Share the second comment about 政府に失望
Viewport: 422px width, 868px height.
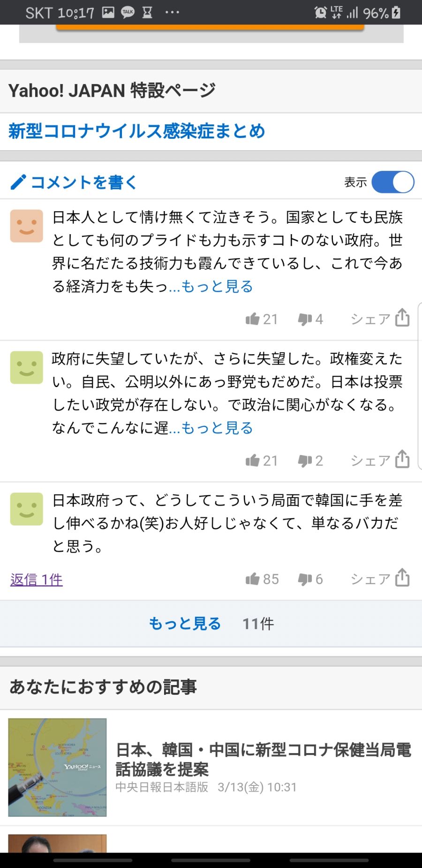click(x=402, y=460)
